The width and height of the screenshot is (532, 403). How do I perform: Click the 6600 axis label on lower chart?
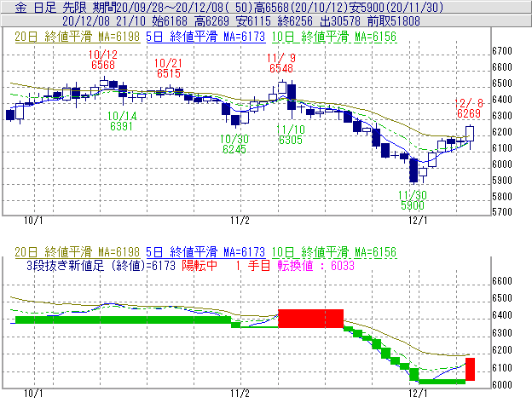[502, 280]
